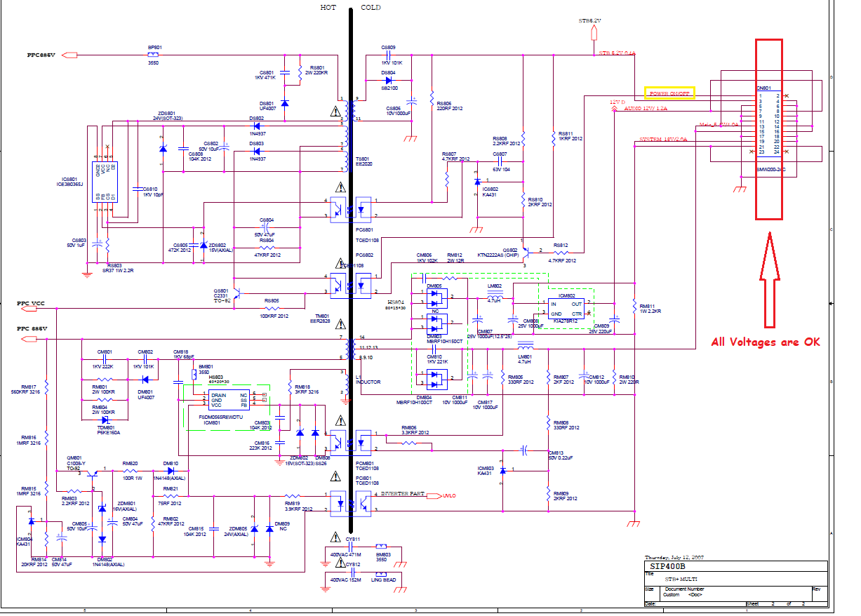This screenshot has height=616, width=861.
Task: Click the ZDS802 15V(AXIAL) zener label
Action: [221, 247]
